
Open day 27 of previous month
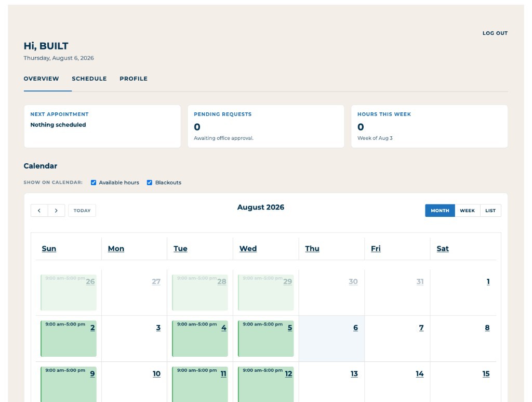156,281
